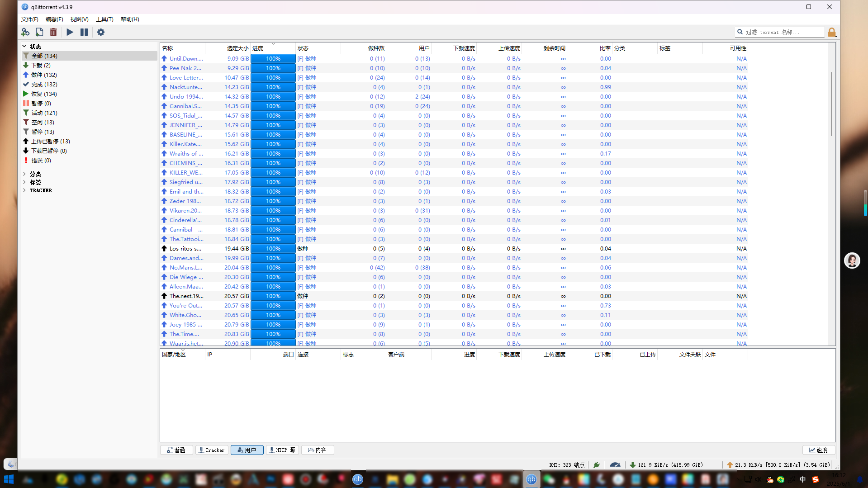Screen dimensions: 868x488
Task: Select the 完成 (132) filter
Action: (x=90, y=84)
